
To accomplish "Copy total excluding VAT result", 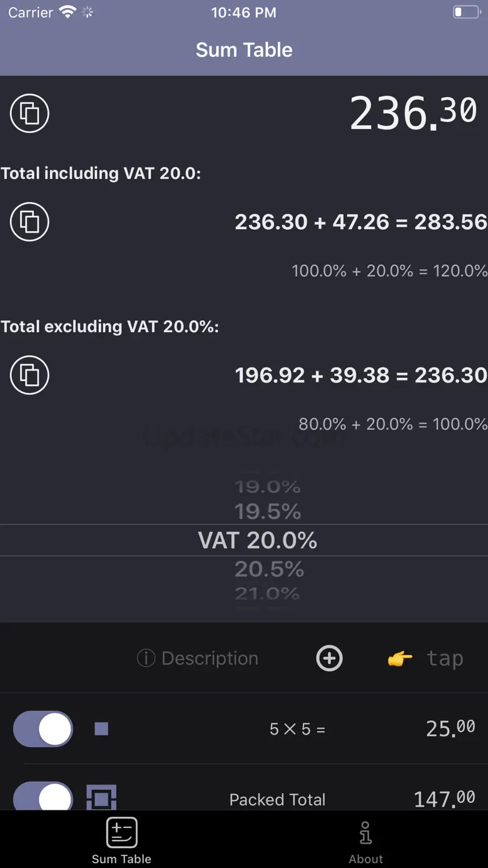I will pos(29,375).
